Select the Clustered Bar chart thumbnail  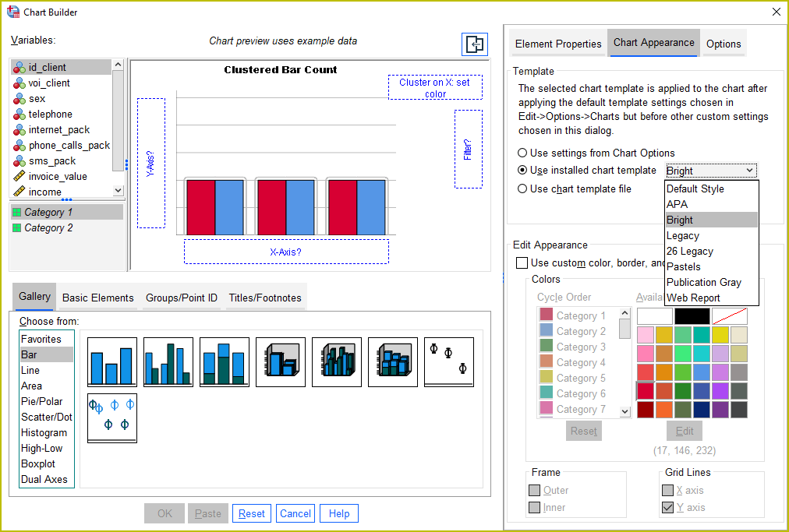pos(168,362)
